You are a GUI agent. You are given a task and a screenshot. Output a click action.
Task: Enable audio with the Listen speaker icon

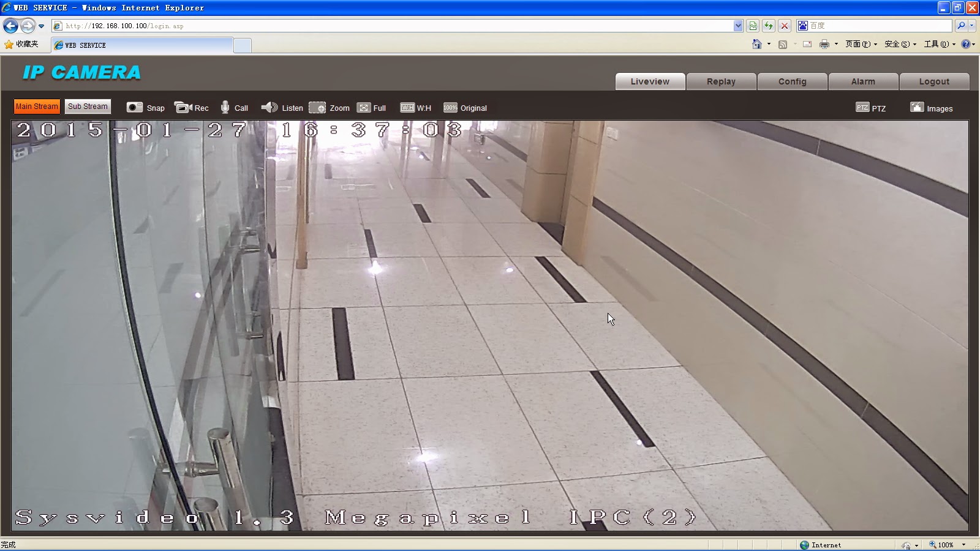(x=282, y=108)
